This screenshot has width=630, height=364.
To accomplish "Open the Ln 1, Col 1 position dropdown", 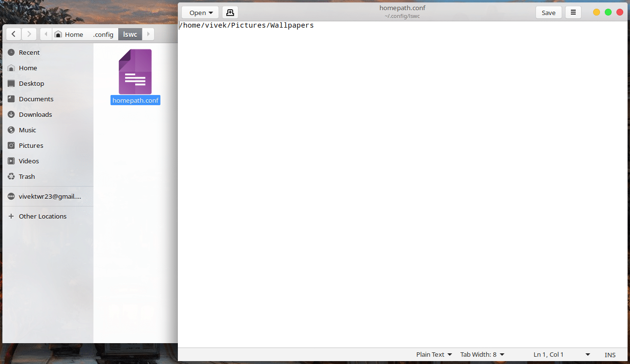I will click(562, 355).
